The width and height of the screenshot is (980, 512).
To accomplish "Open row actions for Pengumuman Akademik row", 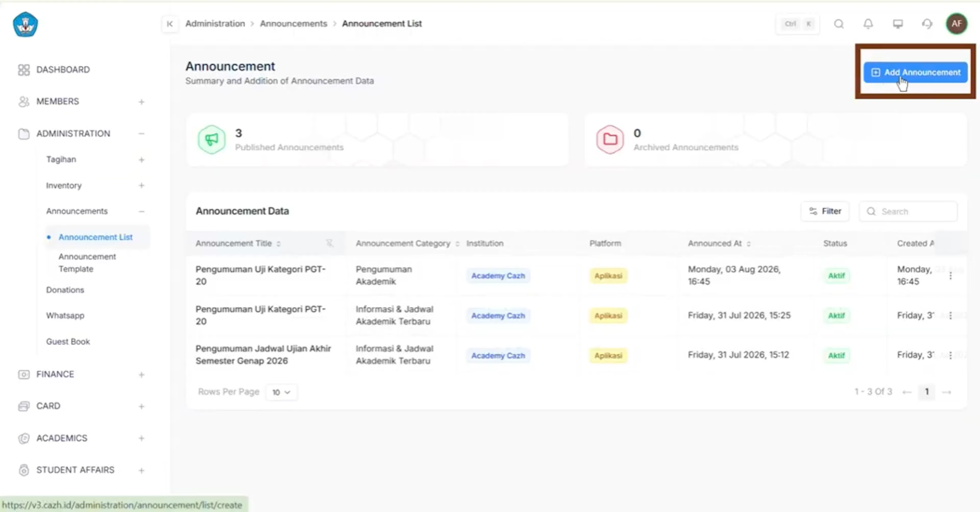I will click(950, 276).
